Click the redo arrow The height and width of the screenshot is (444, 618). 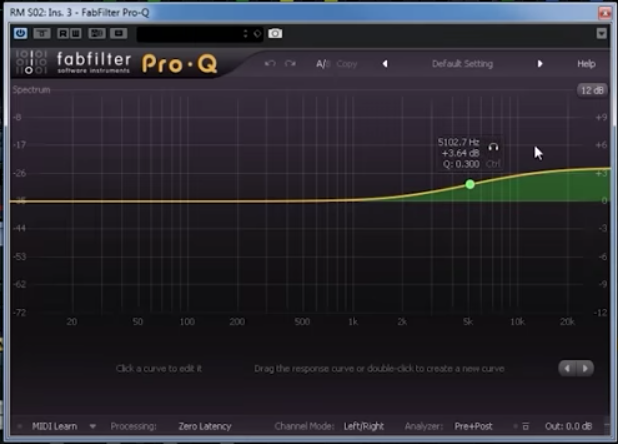pyautogui.click(x=290, y=63)
